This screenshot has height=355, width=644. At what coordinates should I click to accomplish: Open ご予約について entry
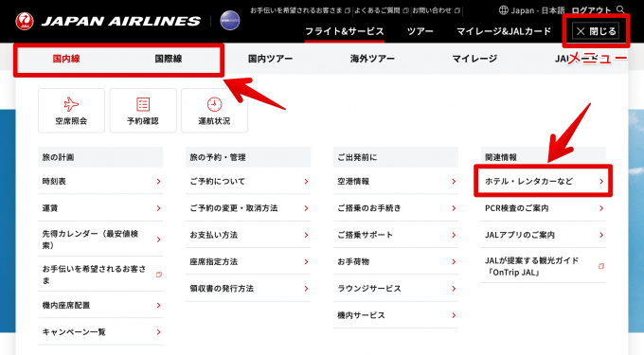248,182
